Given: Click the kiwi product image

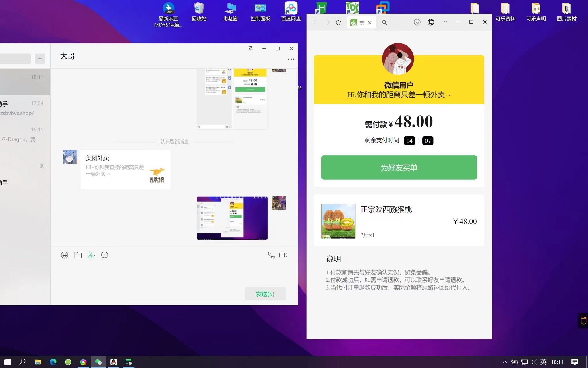Looking at the screenshot, I should click(338, 221).
